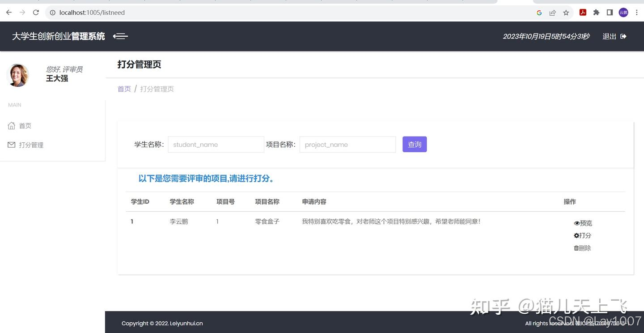This screenshot has height=333, width=644.
Task: Click the application content text in row 1
Action: click(391, 222)
